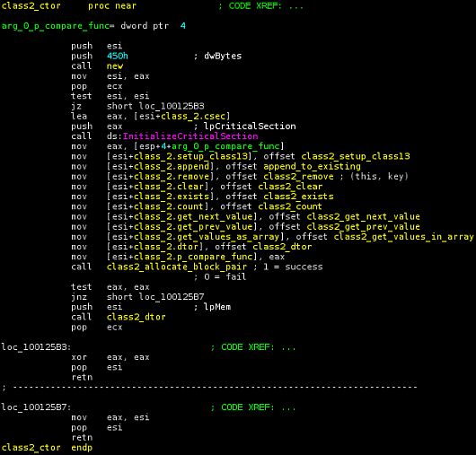Click the loc_100125B7 label
476x455 pixels.
36,407
